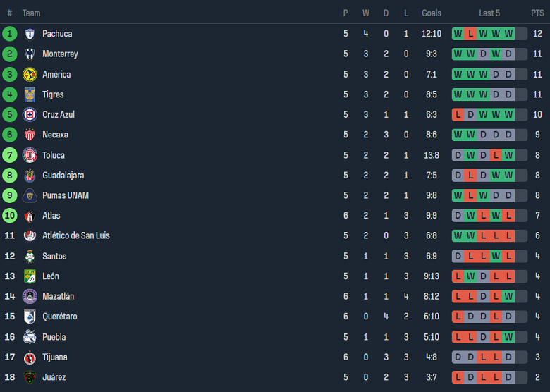Click the Team column header
The width and height of the screenshot is (550, 392).
pos(31,13)
